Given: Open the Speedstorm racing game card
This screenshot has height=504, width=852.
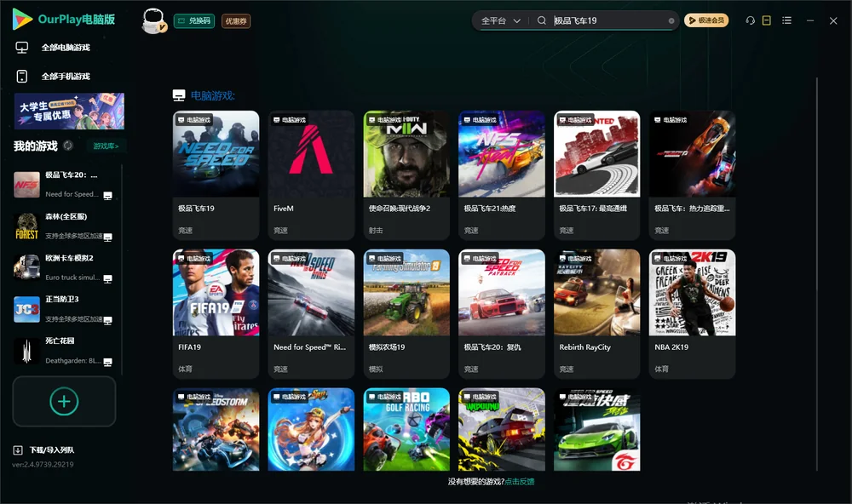Looking at the screenshot, I should point(216,429).
